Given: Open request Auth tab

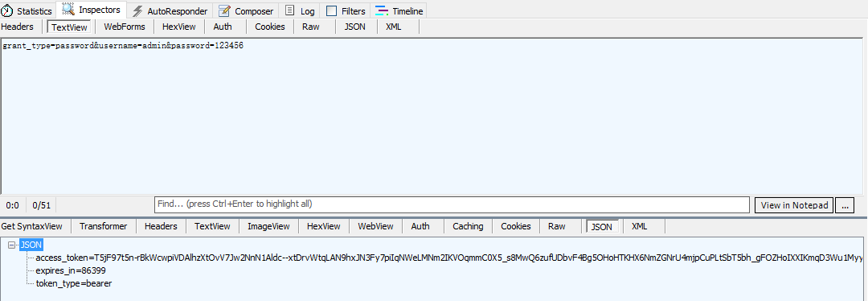Looking at the screenshot, I should 223,27.
